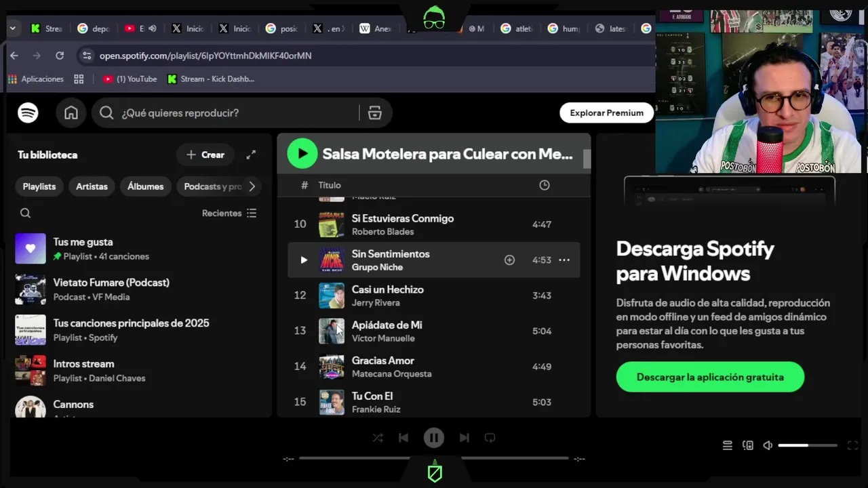The height and width of the screenshot is (488, 868).
Task: Adjust the volume slider
Action: [808, 445]
